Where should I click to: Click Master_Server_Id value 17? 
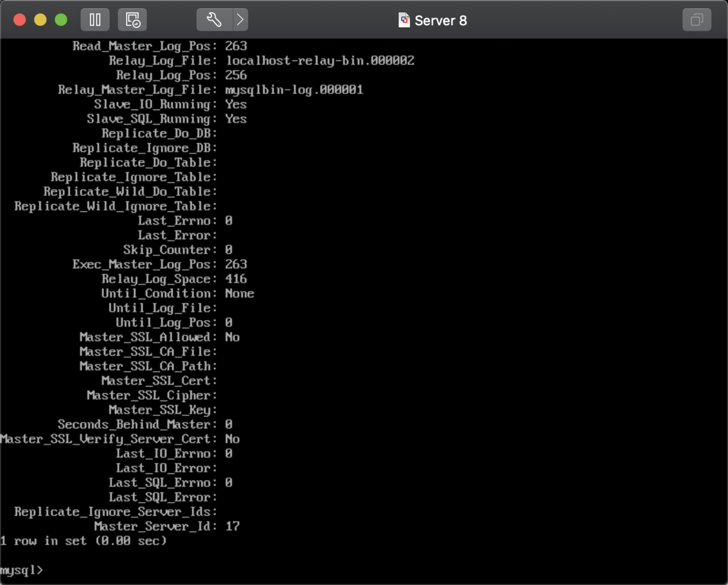(x=232, y=526)
